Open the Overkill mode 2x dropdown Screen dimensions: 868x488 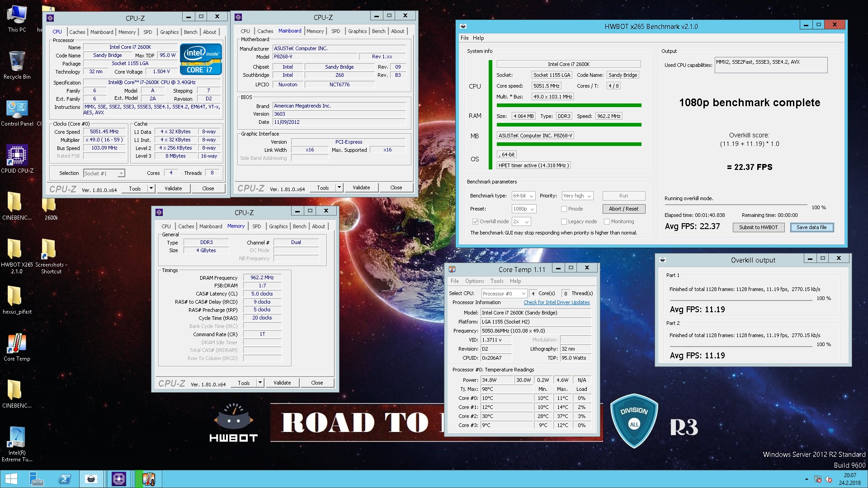521,221
